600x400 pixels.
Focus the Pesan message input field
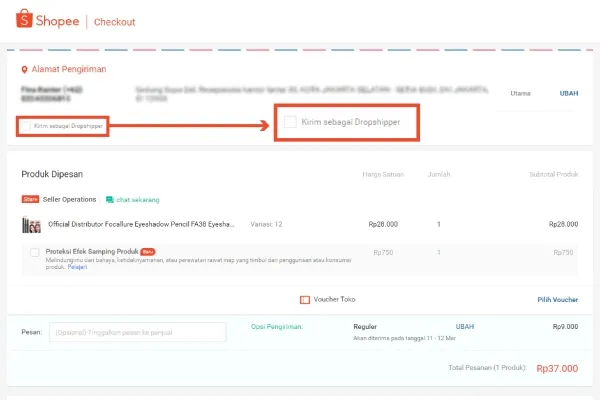pos(138,332)
